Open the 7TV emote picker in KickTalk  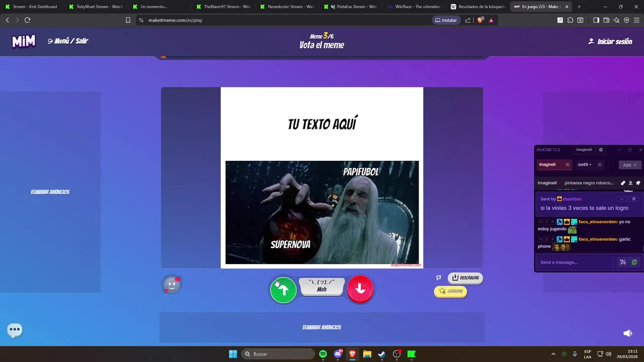click(623, 262)
